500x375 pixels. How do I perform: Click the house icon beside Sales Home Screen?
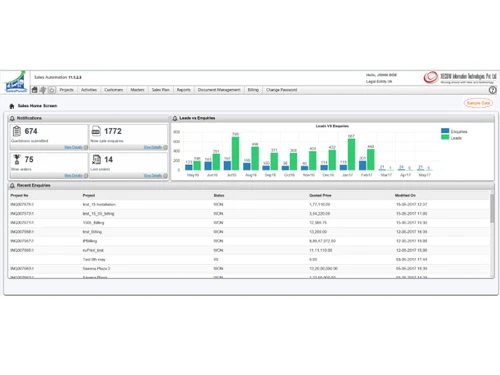[12, 106]
